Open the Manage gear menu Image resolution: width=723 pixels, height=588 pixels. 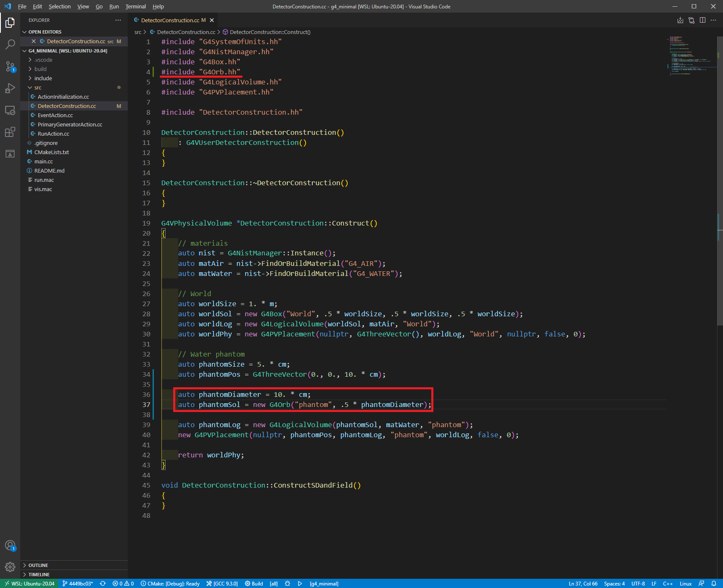10,567
